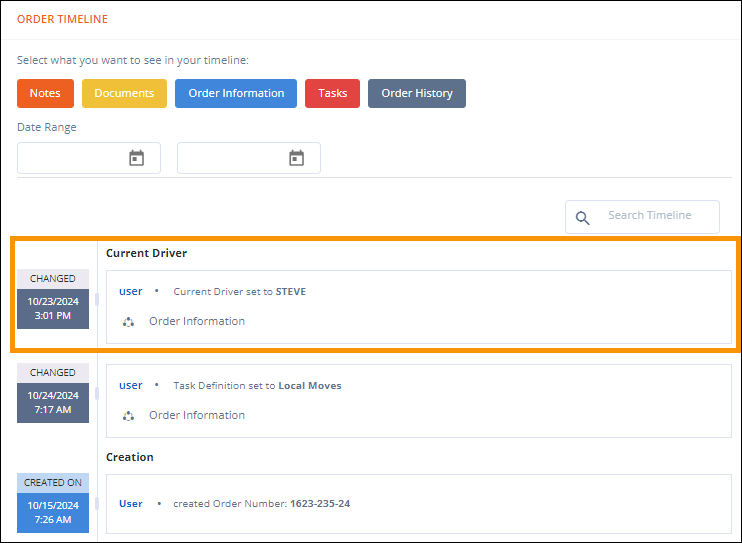The height and width of the screenshot is (543, 742).
Task: Toggle the blue Order Information filter
Action: click(236, 93)
